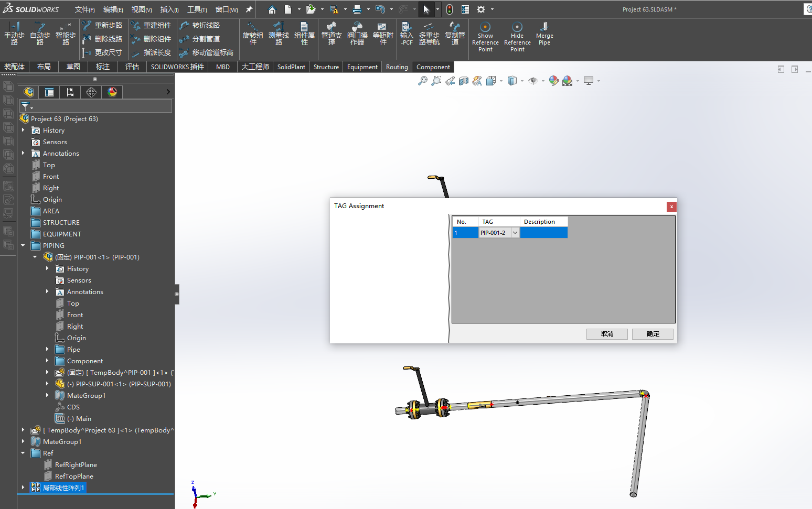Open the DisplayManager color ball tab
Image resolution: width=812 pixels, height=509 pixels.
[x=112, y=92]
